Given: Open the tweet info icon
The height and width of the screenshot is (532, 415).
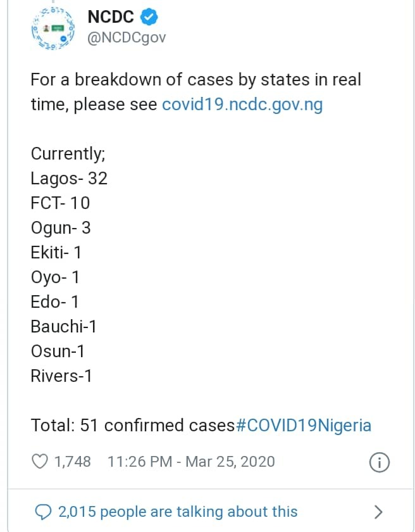Looking at the screenshot, I should pos(378,462).
